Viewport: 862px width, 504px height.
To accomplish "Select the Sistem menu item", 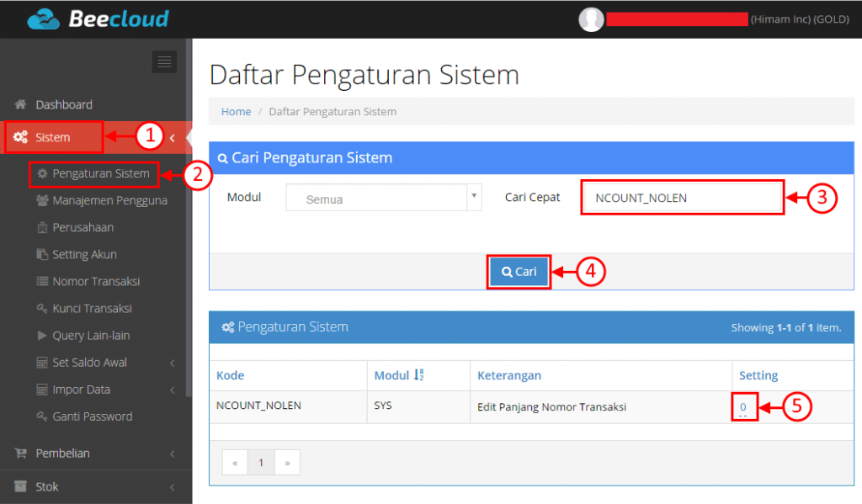I will click(x=53, y=137).
